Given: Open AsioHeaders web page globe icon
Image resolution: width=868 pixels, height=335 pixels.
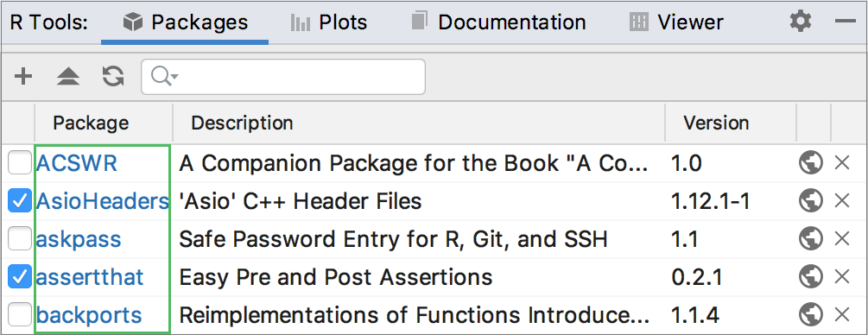Looking at the screenshot, I should [x=810, y=201].
